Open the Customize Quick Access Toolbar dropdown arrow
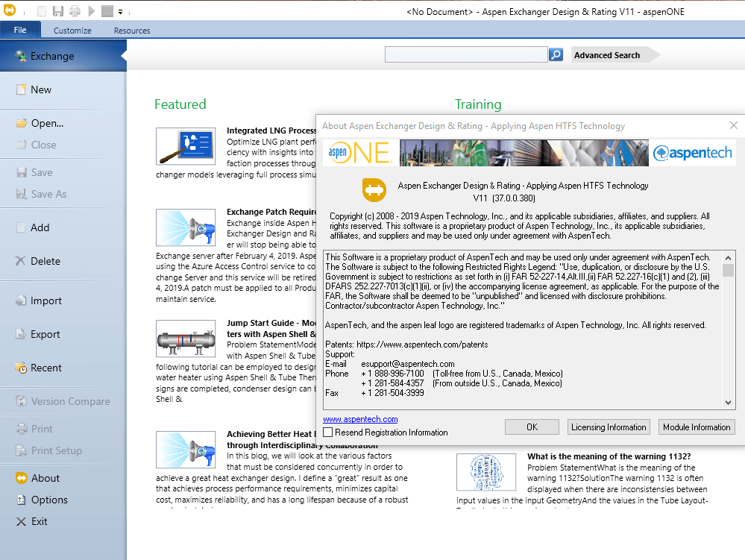 pyautogui.click(x=120, y=12)
